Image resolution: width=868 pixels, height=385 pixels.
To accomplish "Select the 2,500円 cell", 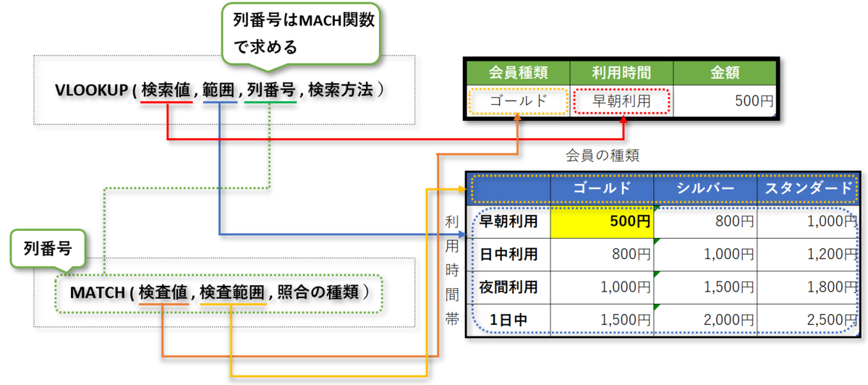I will (809, 320).
